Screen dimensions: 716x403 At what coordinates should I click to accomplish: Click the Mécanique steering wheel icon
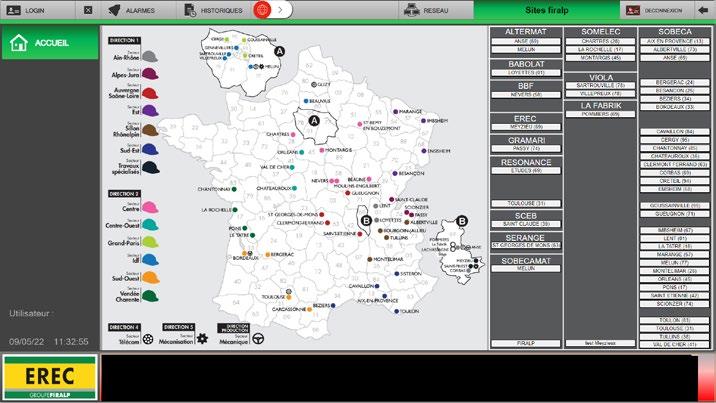tap(258, 339)
